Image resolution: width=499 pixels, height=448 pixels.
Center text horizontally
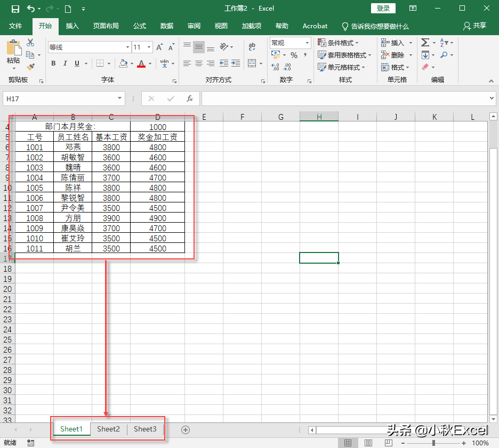[199, 63]
